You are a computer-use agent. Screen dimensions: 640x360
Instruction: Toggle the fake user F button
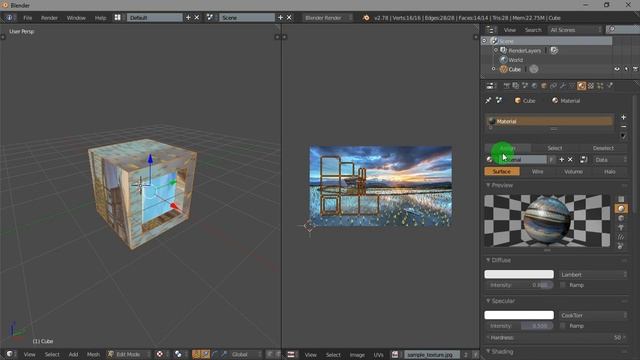point(551,160)
